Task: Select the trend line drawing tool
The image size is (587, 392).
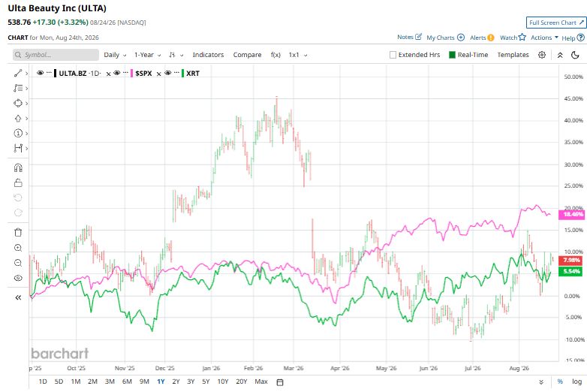Action: pyautogui.click(x=18, y=73)
